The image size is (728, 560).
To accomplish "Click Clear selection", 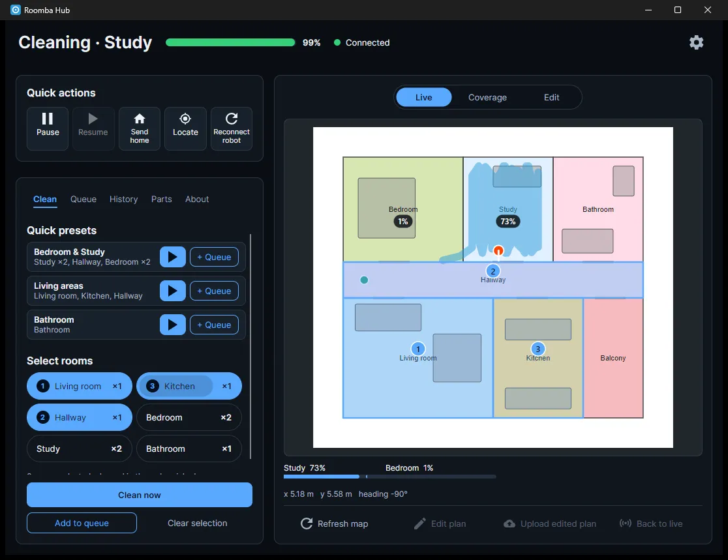I will pos(197,523).
